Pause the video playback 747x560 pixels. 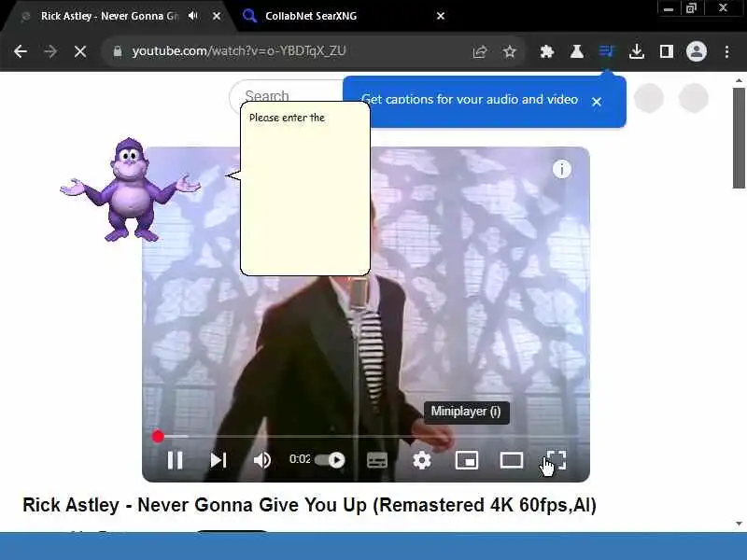click(175, 460)
